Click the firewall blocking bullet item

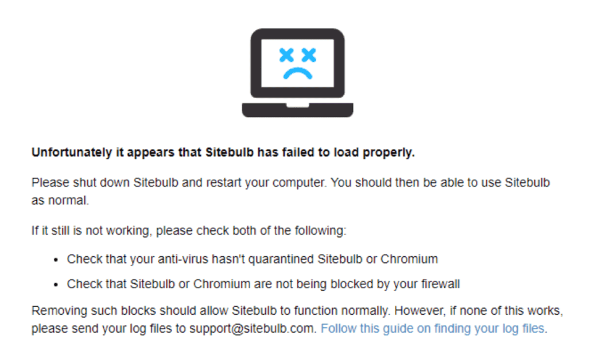click(263, 284)
